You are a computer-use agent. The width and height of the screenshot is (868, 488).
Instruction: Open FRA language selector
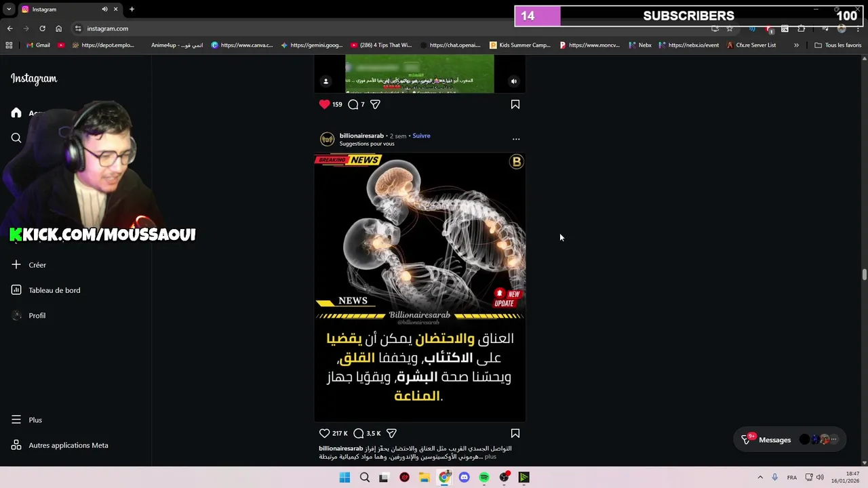pyautogui.click(x=791, y=477)
